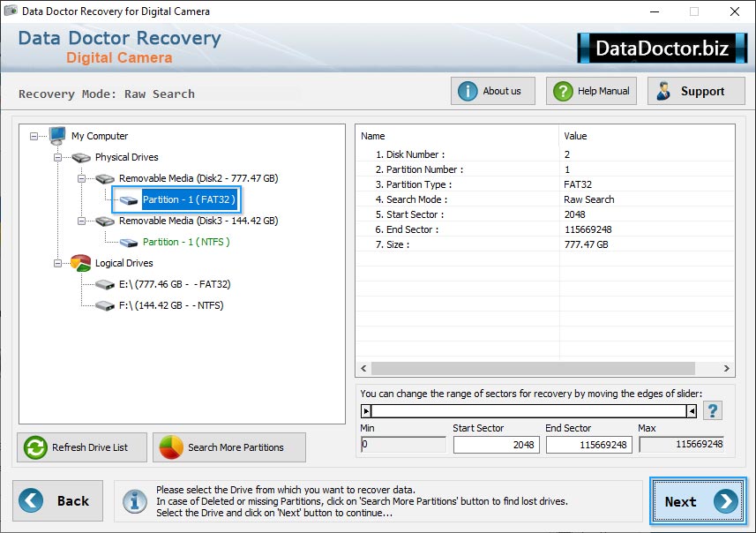Go Back to previous step
This screenshot has width=756, height=533.
point(58,500)
